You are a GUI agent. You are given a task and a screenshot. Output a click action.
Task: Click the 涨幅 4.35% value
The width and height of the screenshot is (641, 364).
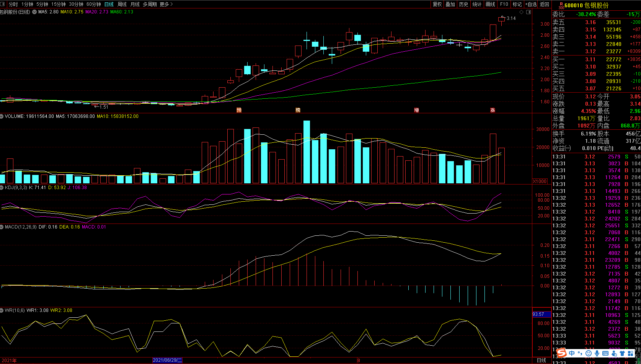click(588, 111)
